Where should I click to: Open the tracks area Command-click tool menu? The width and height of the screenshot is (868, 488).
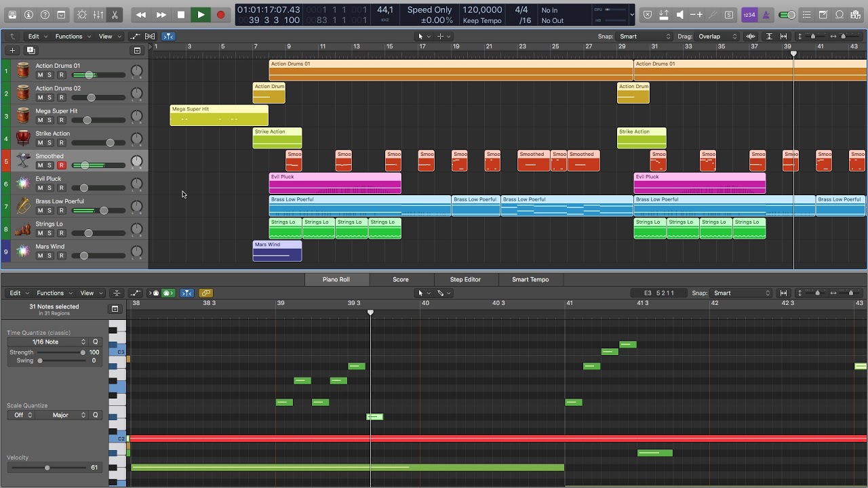point(443,36)
